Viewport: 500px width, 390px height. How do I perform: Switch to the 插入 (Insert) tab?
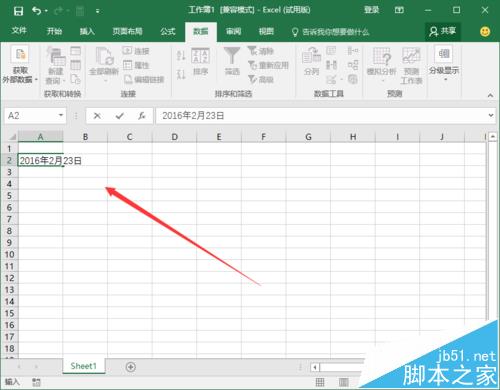(87, 31)
